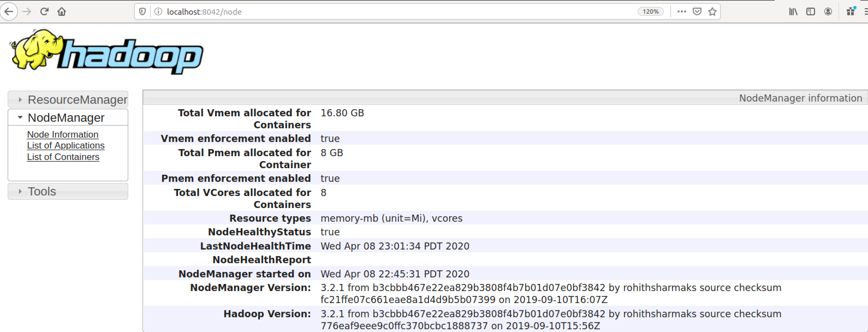Screen dimensions: 868x332
Task: Open the List of Containers link
Action: point(63,157)
